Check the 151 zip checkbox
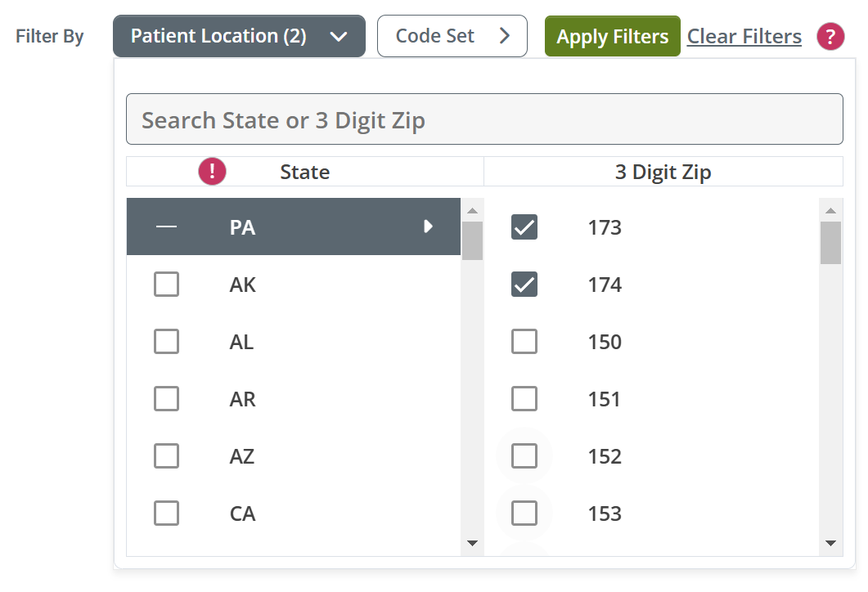This screenshot has width=868, height=592. point(524,399)
